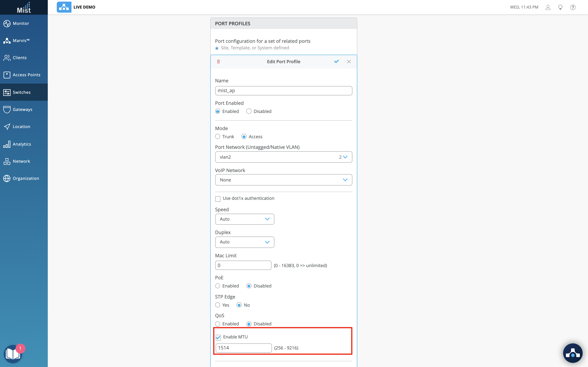Open the VoIP Network dropdown
Screen dimensions: 588x367
pyautogui.click(x=283, y=180)
